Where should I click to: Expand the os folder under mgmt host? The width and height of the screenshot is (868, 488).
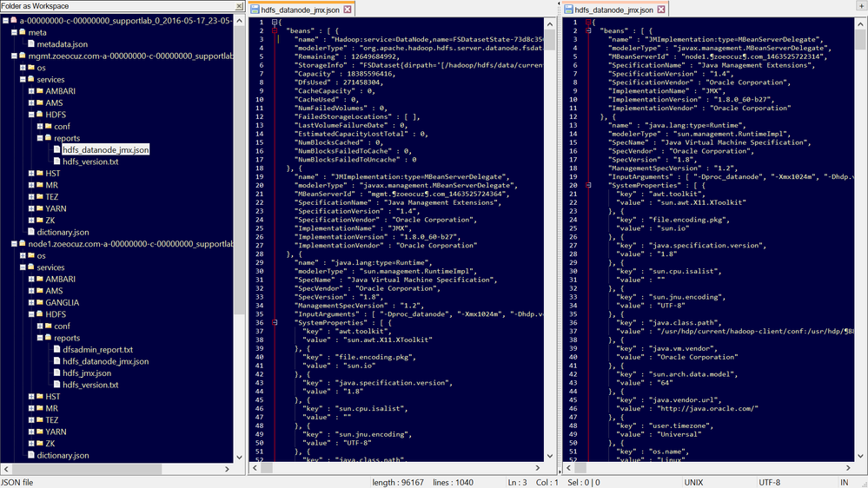pos(23,68)
